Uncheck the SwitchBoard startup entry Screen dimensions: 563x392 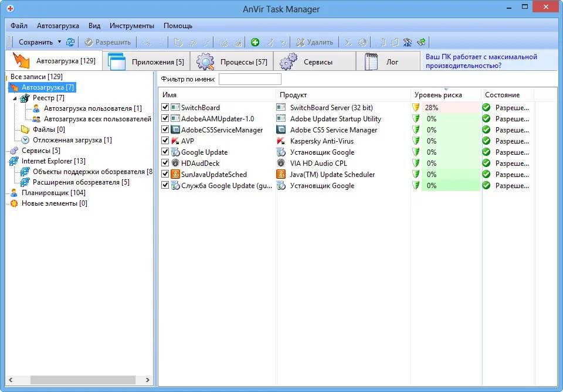165,107
